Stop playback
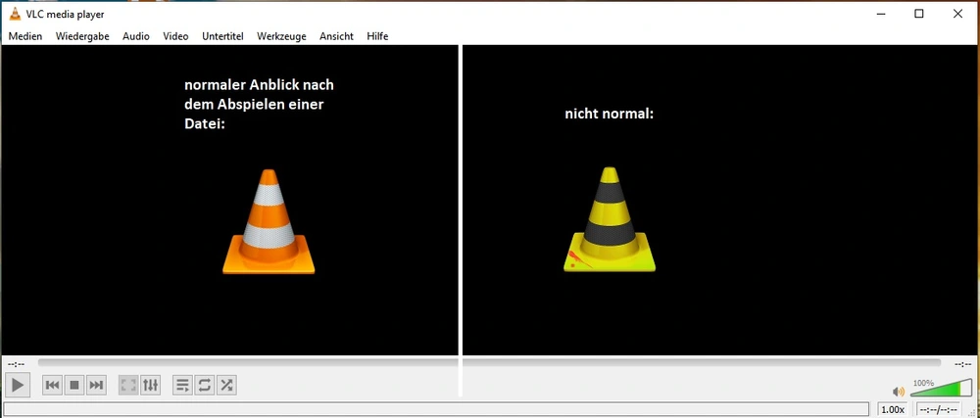 [x=74, y=385]
